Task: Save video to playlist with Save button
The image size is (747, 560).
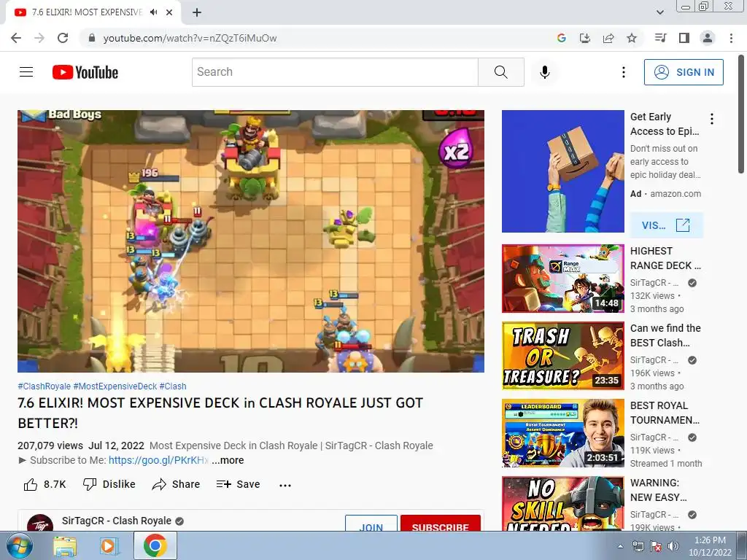Action: coord(238,484)
